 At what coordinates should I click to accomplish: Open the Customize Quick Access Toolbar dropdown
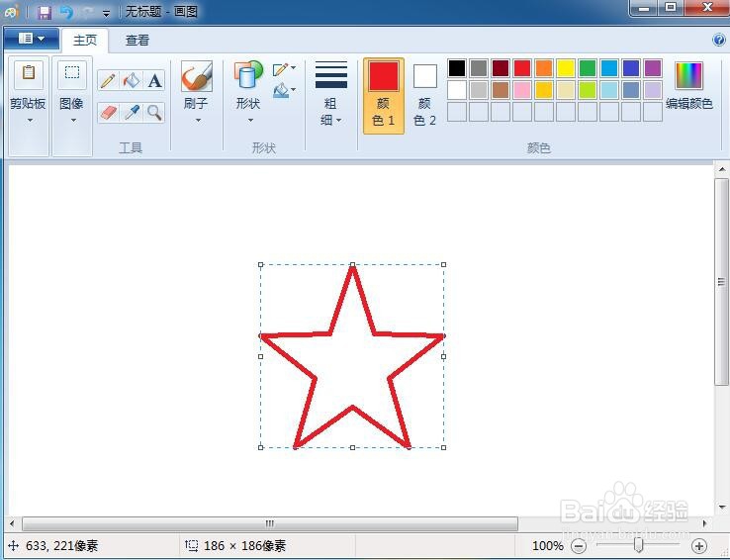[106, 14]
